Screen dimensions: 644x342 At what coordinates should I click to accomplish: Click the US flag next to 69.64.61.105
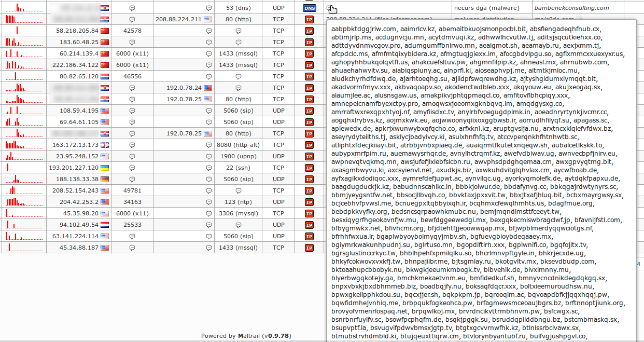pos(104,122)
